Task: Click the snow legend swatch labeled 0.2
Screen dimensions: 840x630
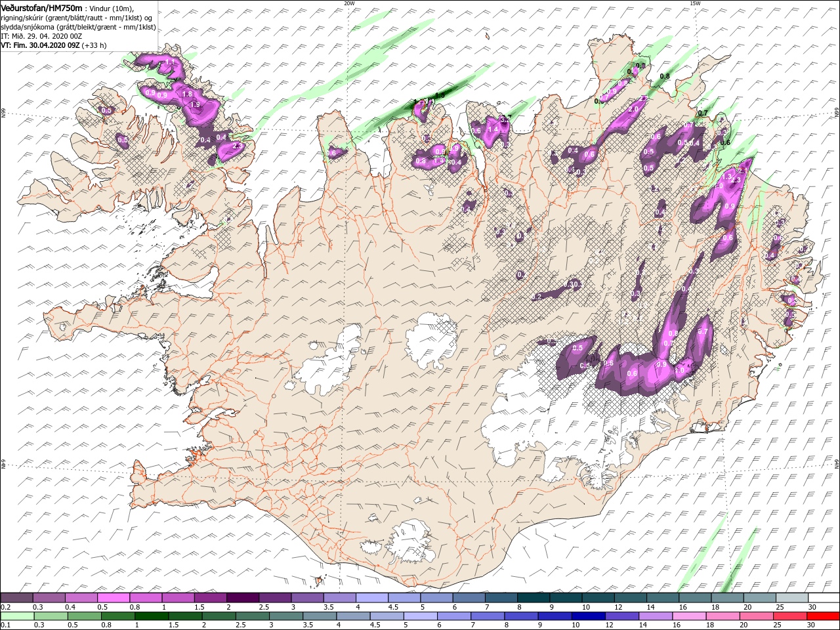Action: 16,598
